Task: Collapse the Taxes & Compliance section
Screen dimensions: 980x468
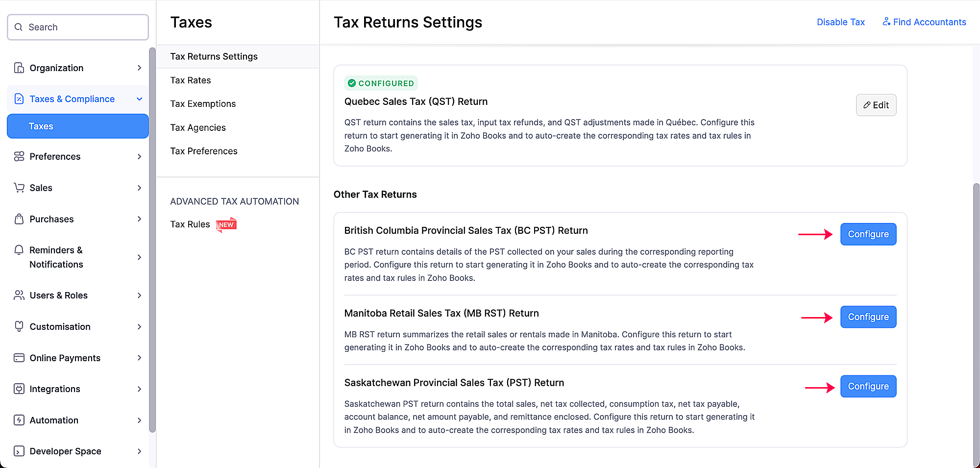Action: [139, 99]
